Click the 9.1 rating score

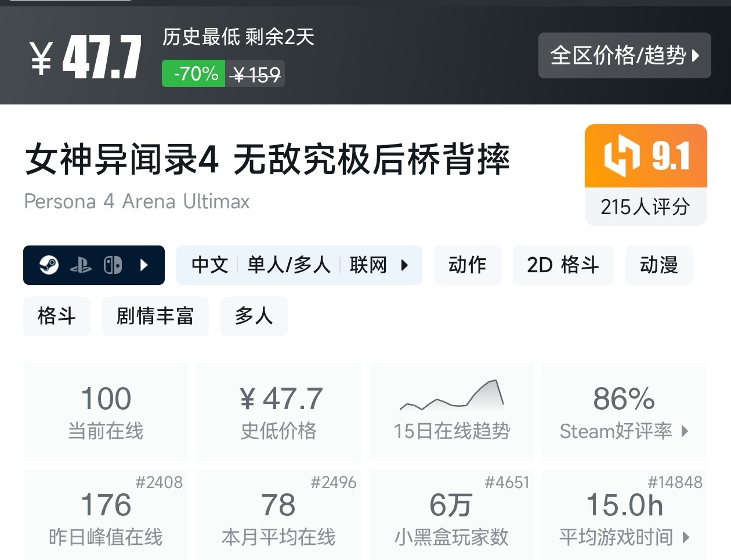(x=671, y=156)
